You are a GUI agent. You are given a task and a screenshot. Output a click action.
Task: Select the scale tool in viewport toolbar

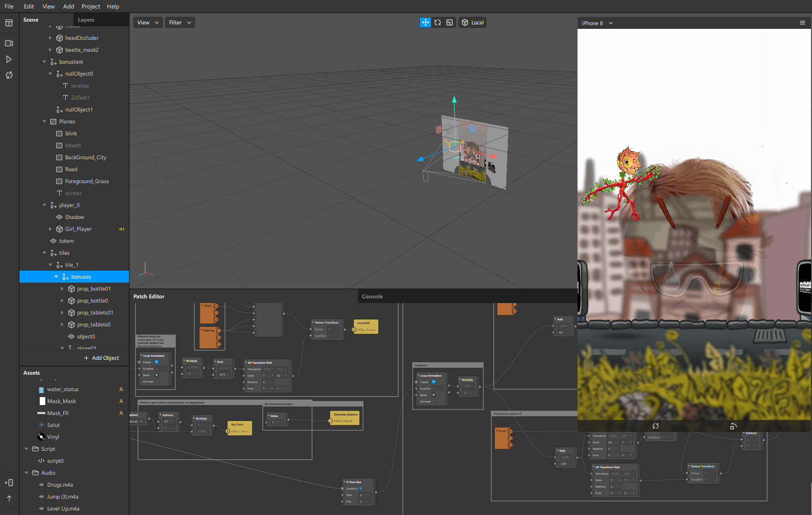point(450,22)
